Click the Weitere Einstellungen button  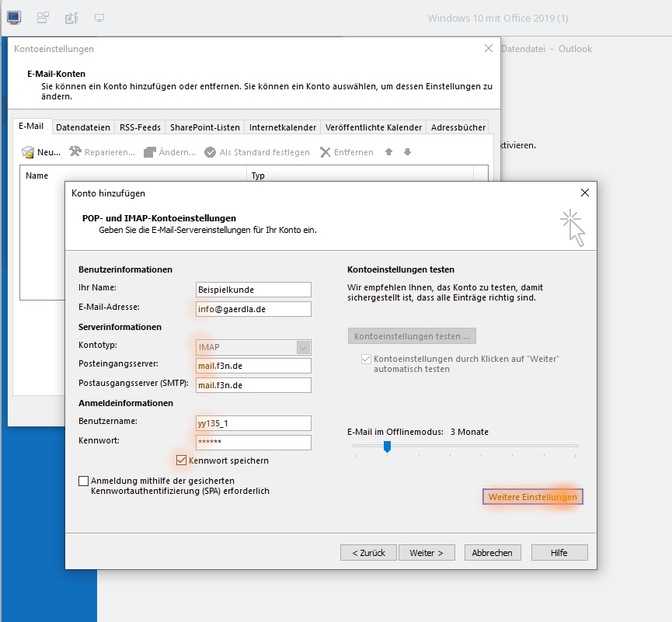[x=533, y=497]
